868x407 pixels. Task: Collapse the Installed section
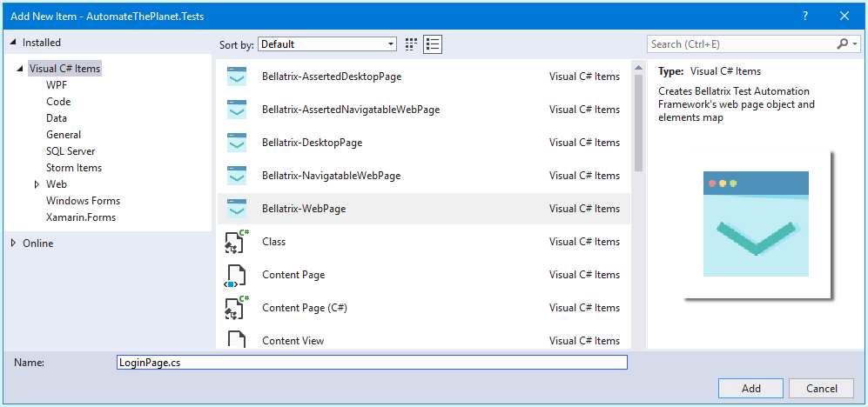click(12, 43)
